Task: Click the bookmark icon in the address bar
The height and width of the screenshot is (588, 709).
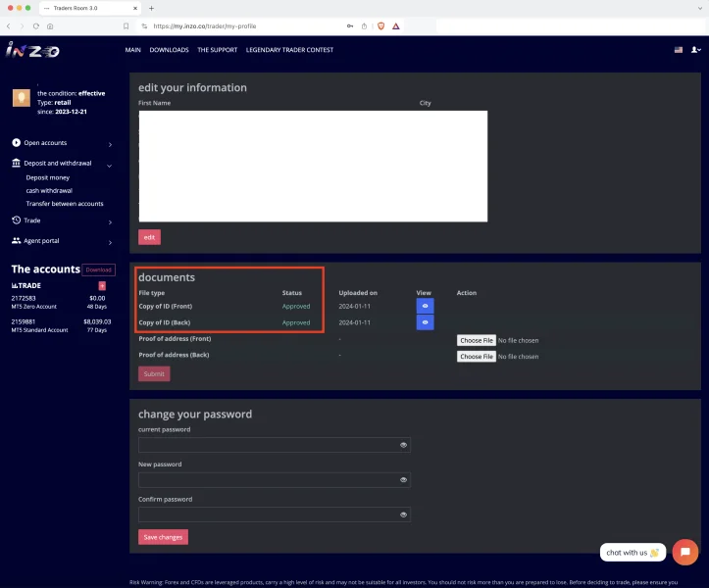Action: [126, 25]
